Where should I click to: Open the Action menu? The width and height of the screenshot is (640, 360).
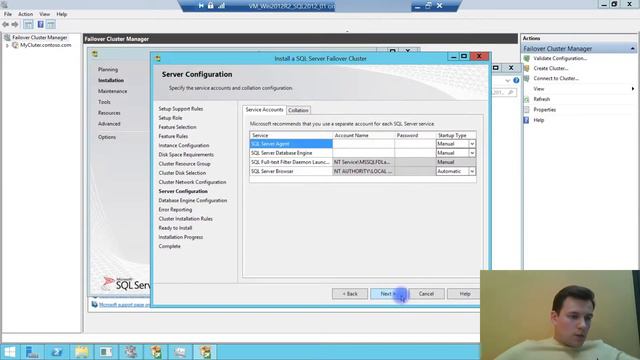pos(25,14)
